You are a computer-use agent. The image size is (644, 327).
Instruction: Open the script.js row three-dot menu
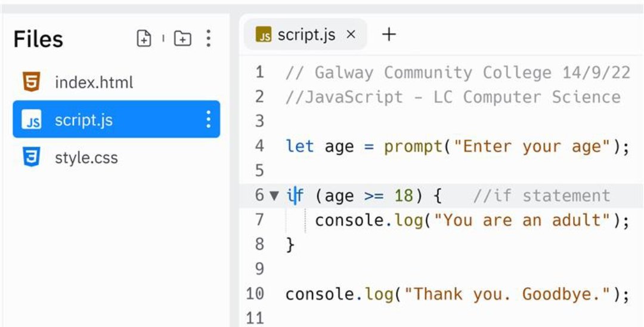(208, 119)
